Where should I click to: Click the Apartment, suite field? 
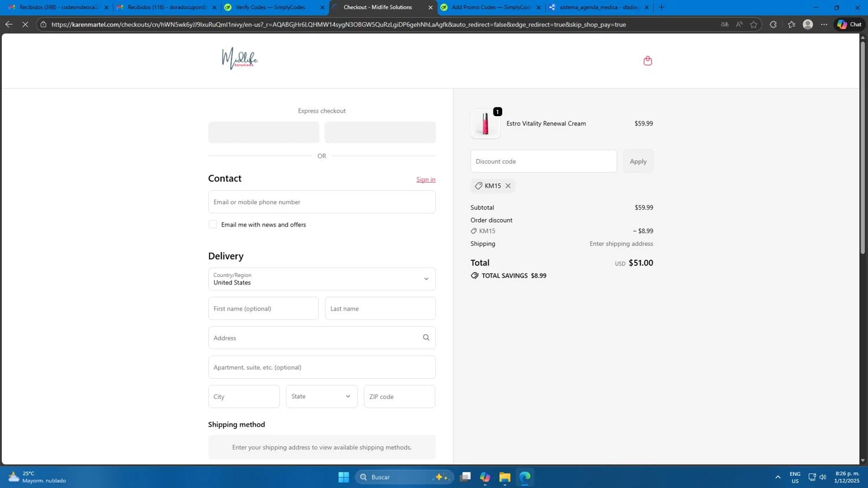(x=322, y=367)
